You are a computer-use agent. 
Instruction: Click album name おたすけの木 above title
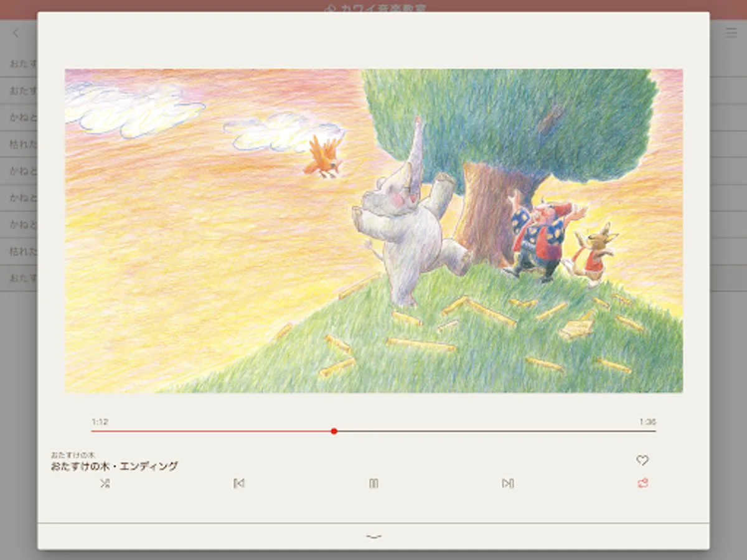coord(72,455)
